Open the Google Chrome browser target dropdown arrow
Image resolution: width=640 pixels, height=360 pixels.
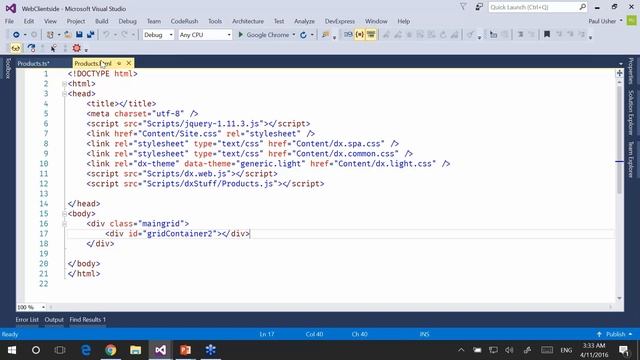tap(293, 35)
